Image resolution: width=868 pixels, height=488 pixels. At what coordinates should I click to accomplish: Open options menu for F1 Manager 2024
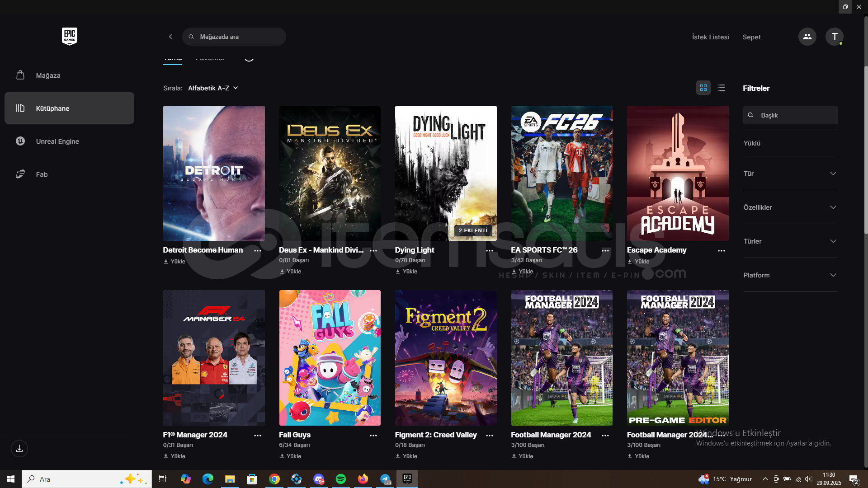click(x=258, y=435)
